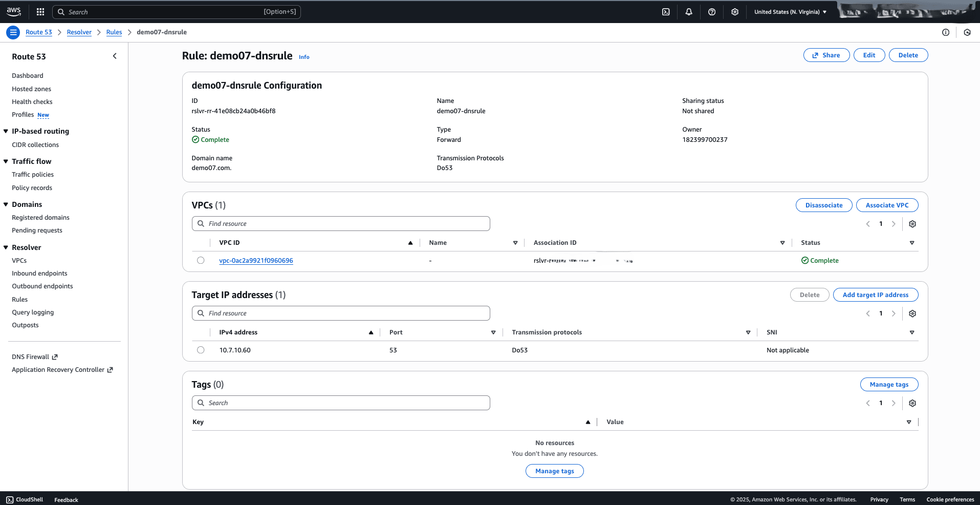Open the AWS services grid menu

coord(40,11)
